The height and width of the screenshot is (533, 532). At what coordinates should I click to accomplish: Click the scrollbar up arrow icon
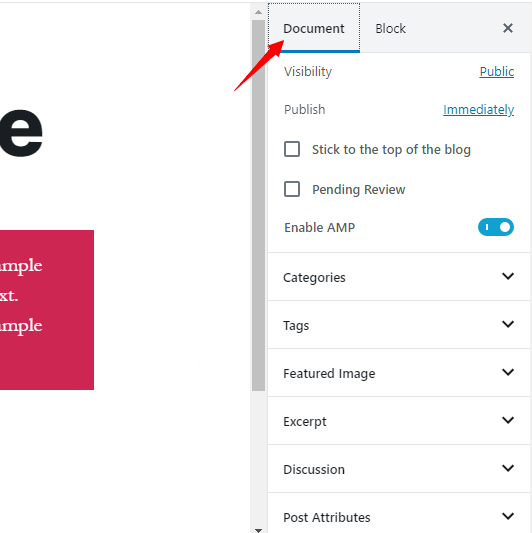click(258, 12)
